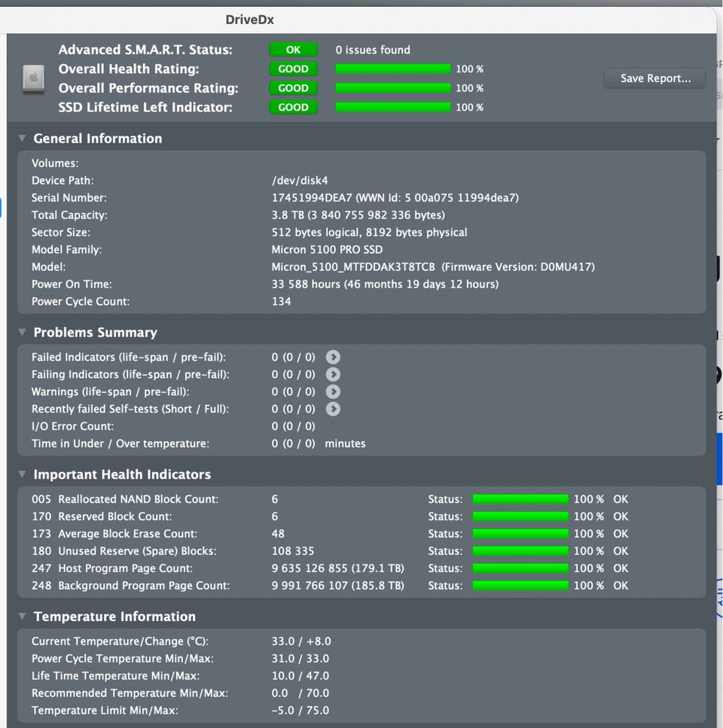723x728 pixels.
Task: Click the Overall Health Rating progress bar
Action: click(393, 69)
